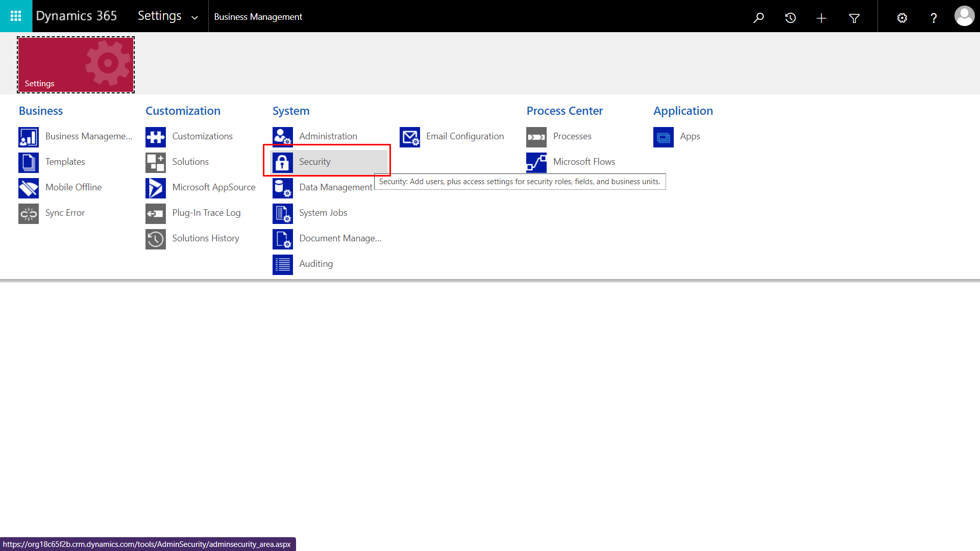Select Plug-In Trace Log
The image size is (980, 551).
pos(206,213)
